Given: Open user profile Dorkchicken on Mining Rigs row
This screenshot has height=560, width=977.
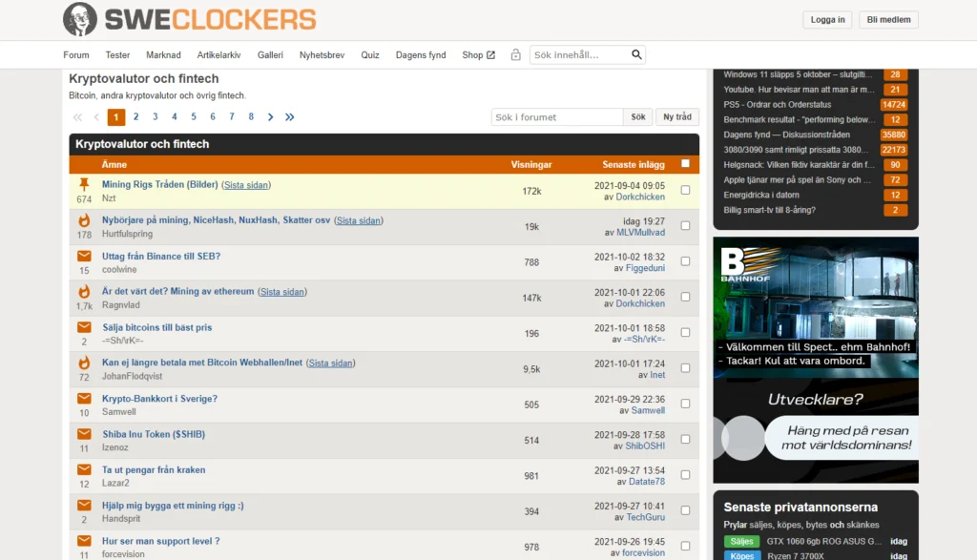Looking at the screenshot, I should (x=640, y=197).
